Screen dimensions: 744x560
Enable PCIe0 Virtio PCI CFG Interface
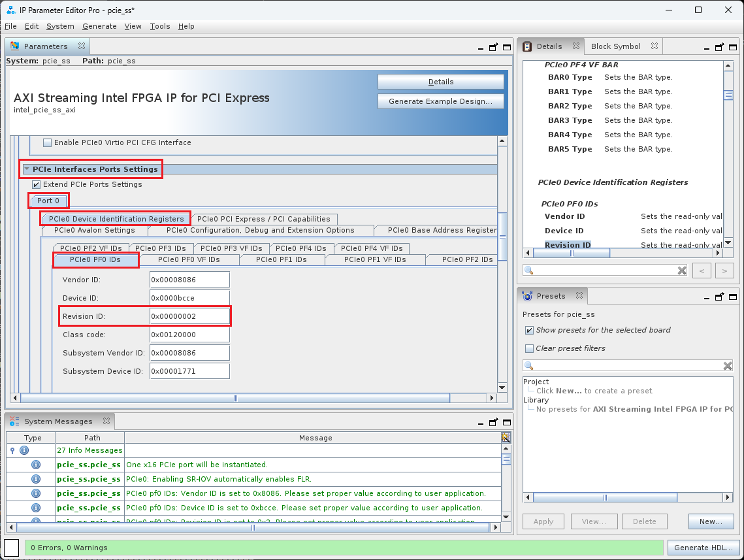47,142
